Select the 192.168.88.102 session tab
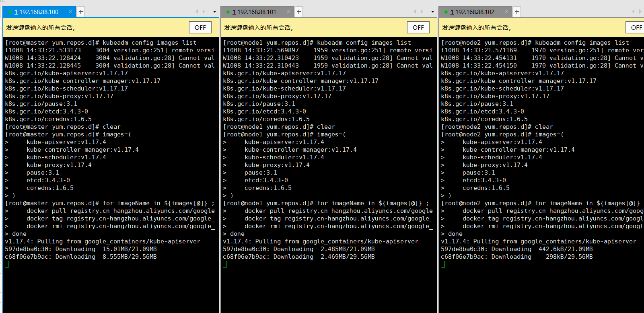The width and height of the screenshot is (644, 313). point(475,12)
